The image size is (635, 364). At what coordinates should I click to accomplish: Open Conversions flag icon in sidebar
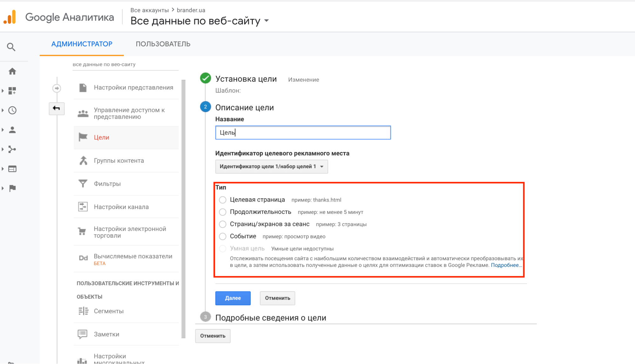tap(12, 188)
